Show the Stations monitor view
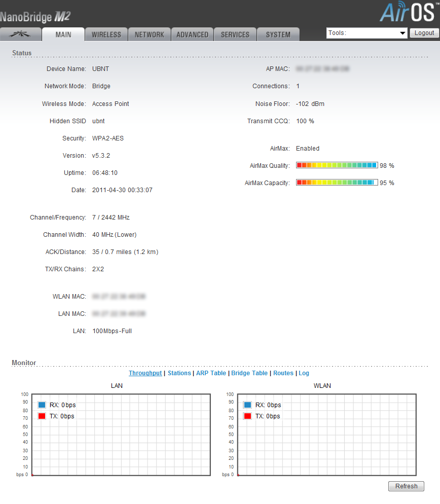 pyautogui.click(x=179, y=373)
